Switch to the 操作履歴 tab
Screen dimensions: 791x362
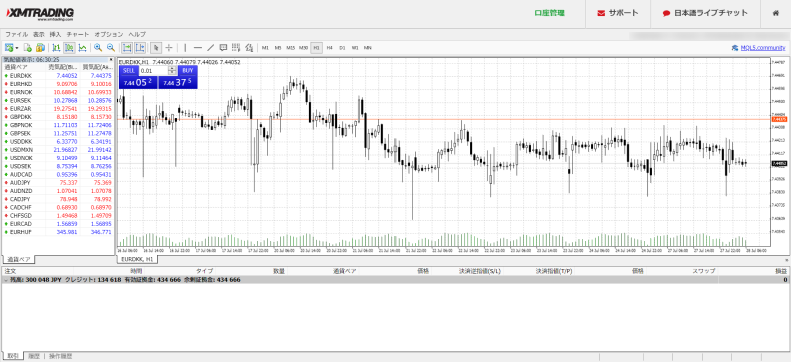pos(60,356)
